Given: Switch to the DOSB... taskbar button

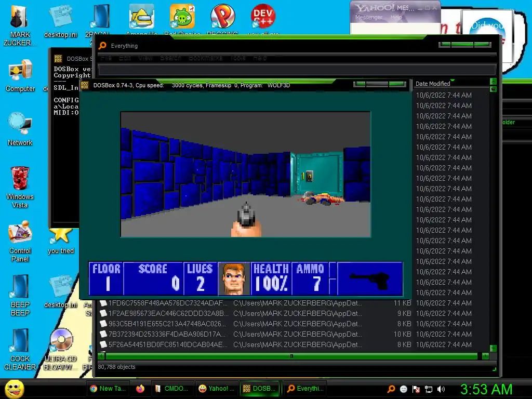Looking at the screenshot, I should [260, 389].
